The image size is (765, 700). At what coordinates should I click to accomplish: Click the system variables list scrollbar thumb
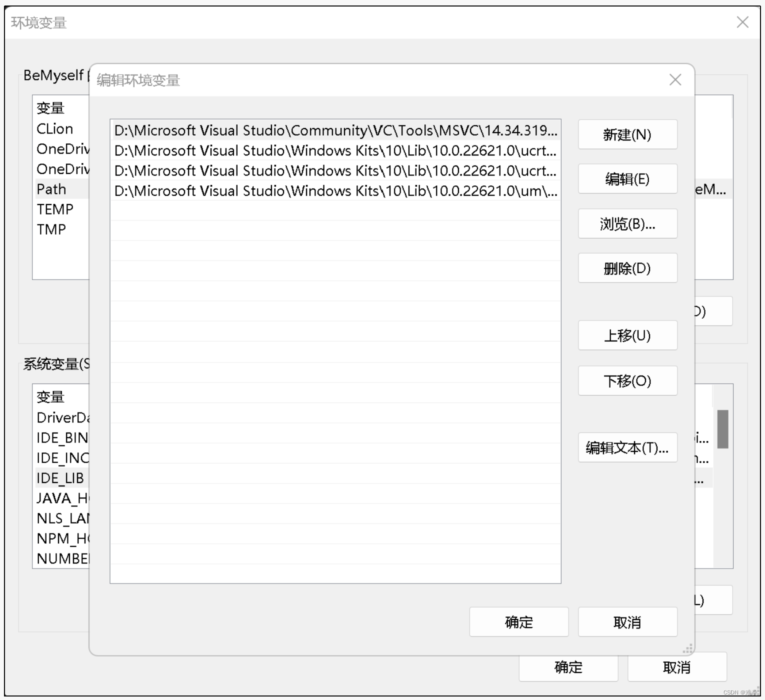722,429
